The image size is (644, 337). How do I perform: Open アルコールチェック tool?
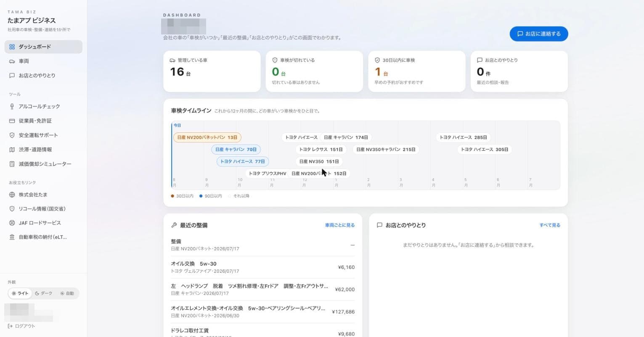pos(43,106)
